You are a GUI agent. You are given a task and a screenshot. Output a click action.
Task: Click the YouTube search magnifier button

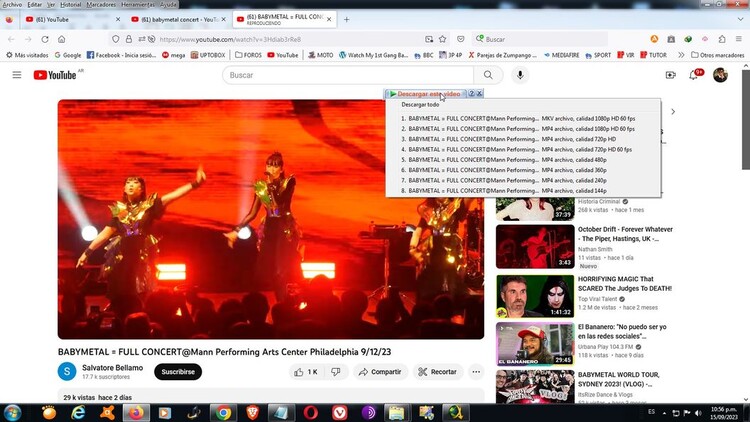click(x=488, y=75)
